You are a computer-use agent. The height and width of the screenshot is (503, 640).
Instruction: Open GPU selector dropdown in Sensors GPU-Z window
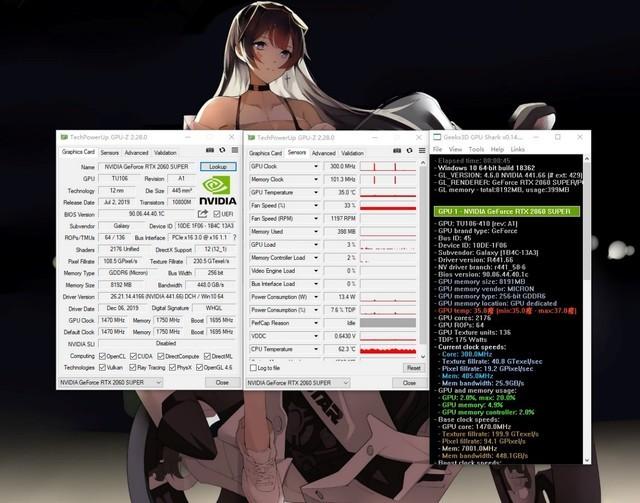coord(298,383)
